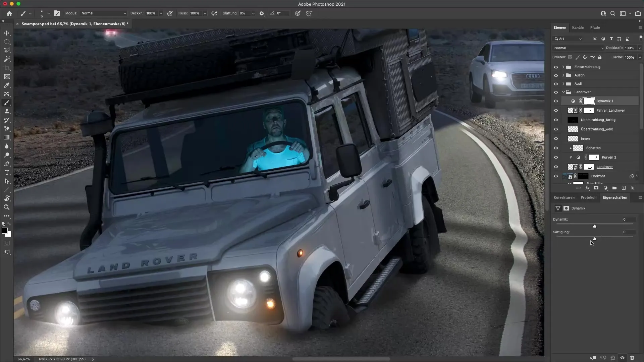
Task: Select the Crop tool
Action: [7, 68]
